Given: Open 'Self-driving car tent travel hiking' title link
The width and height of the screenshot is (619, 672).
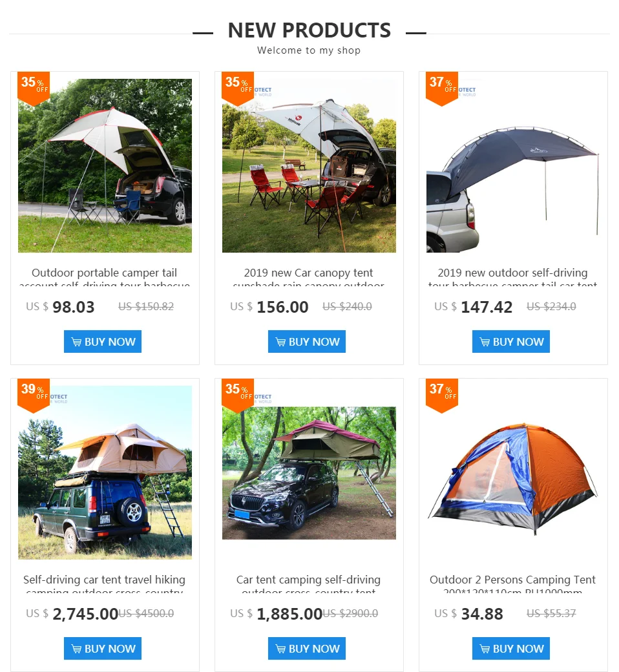Looking at the screenshot, I should [x=105, y=580].
